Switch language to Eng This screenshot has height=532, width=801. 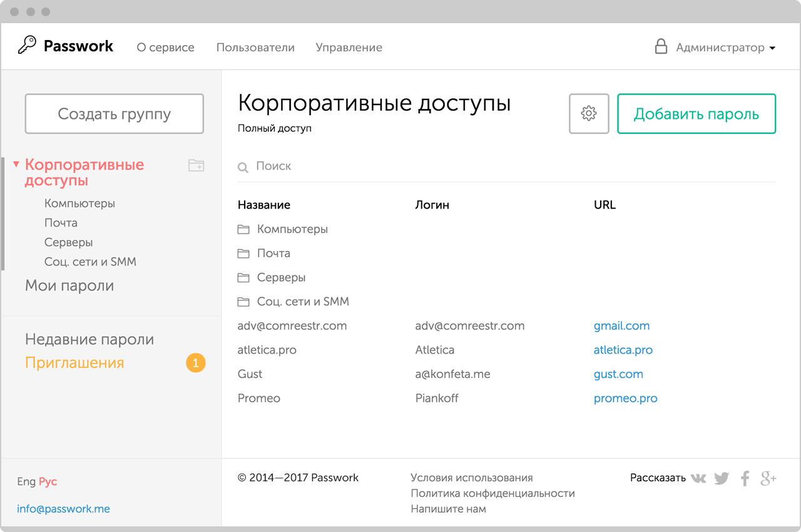pos(26,482)
